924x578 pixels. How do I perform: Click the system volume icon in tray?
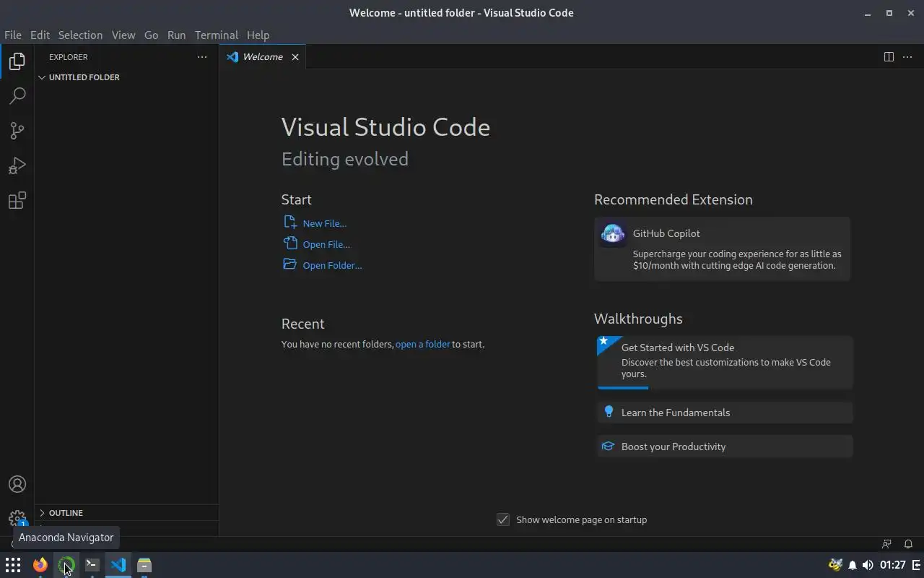[867, 565]
